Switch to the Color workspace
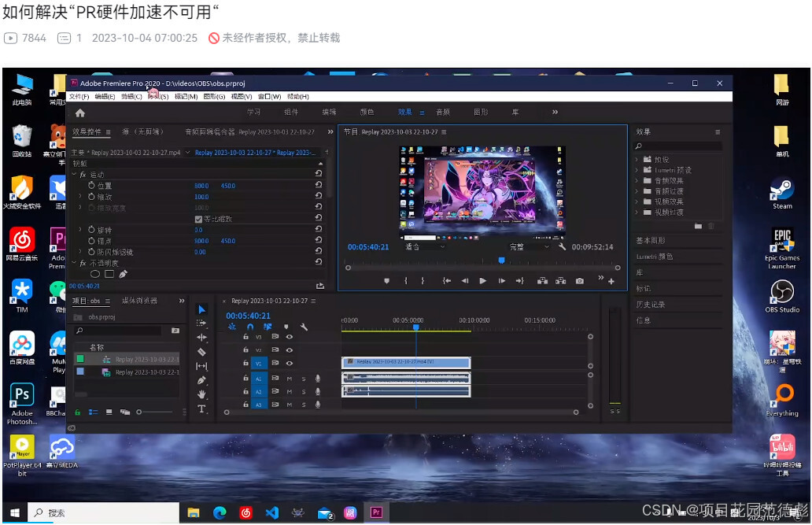 tap(367, 112)
